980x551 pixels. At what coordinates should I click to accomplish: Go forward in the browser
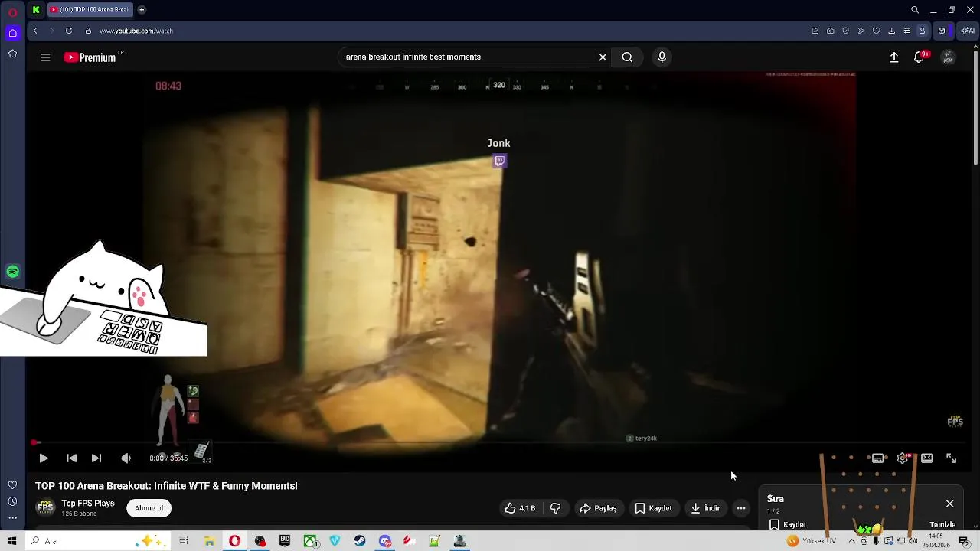(x=52, y=31)
